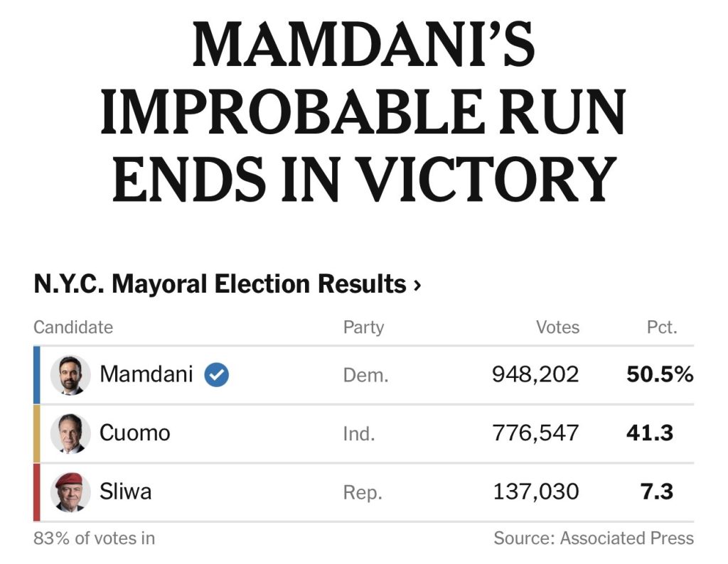Click Cuomo's 776,547 vote count
The width and height of the screenshot is (728, 564).
pos(535,433)
